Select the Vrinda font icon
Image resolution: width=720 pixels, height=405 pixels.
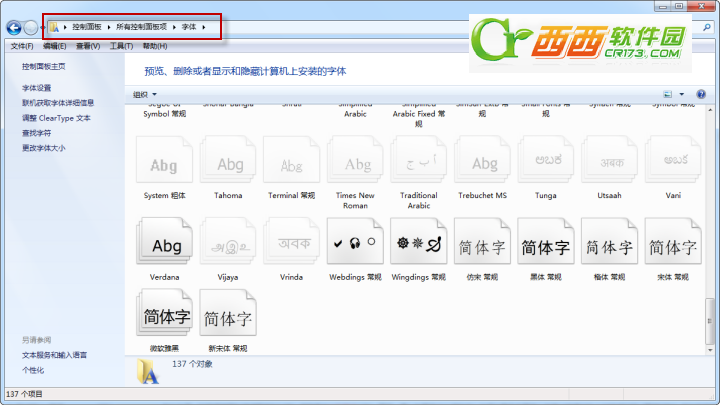pos(291,242)
